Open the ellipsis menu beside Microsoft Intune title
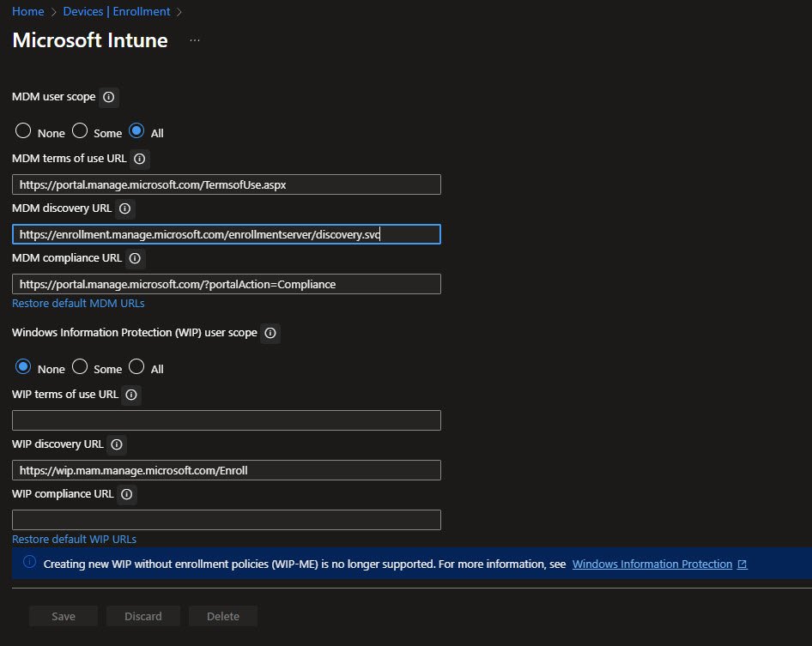Screen dimensions: 812x646 (x=195, y=40)
